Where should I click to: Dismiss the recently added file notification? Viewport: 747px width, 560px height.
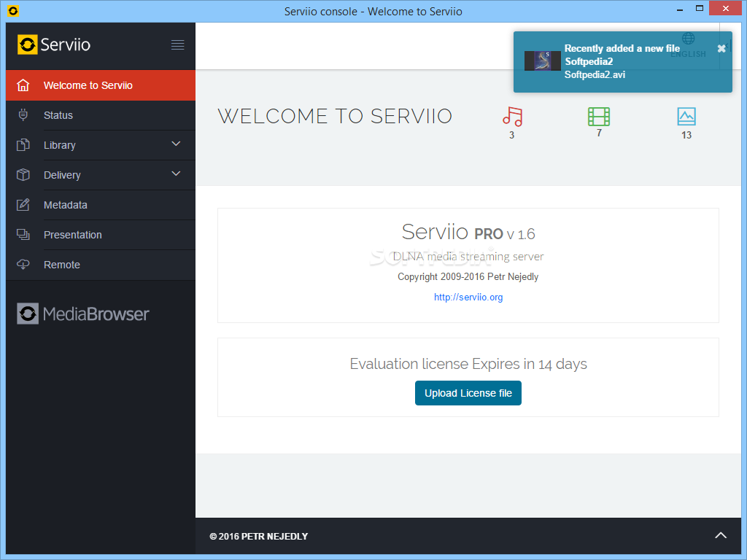(x=721, y=48)
